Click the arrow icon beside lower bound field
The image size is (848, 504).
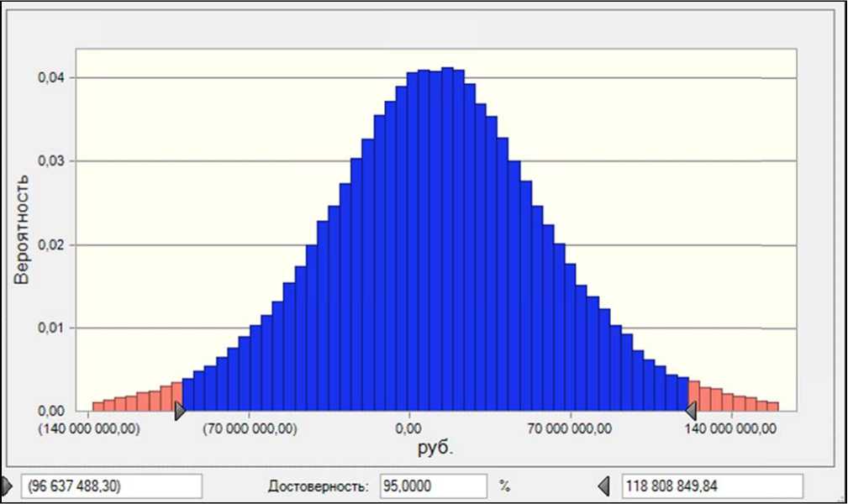[6, 486]
